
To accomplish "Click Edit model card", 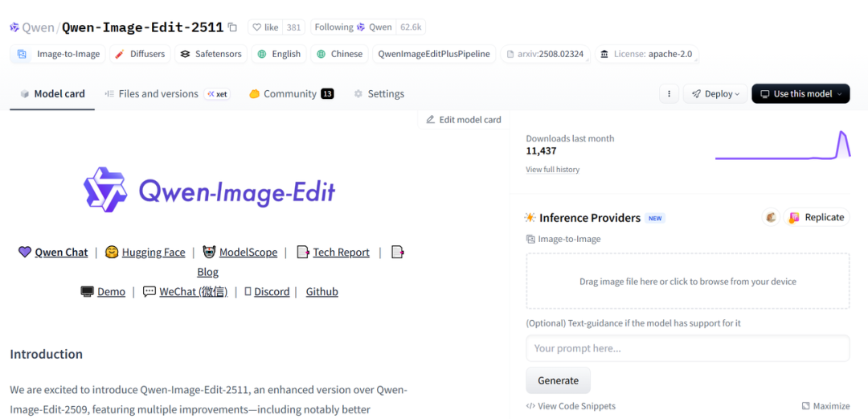I will (464, 120).
